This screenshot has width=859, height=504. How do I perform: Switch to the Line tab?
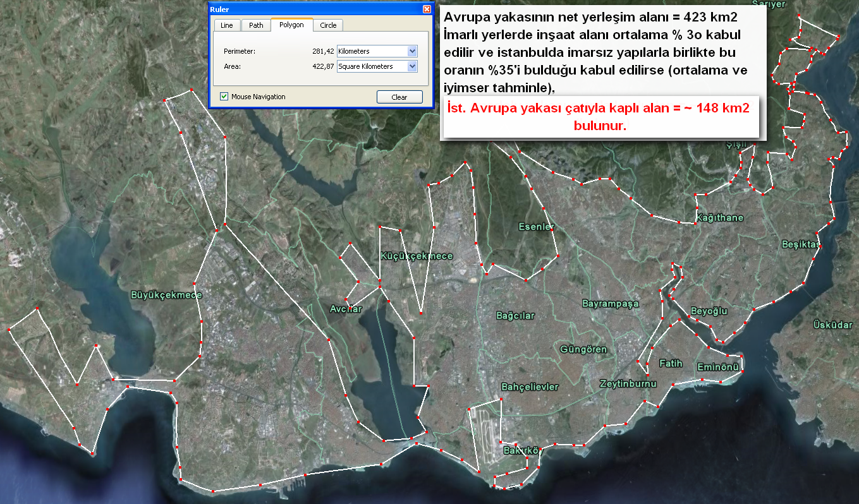(x=226, y=25)
